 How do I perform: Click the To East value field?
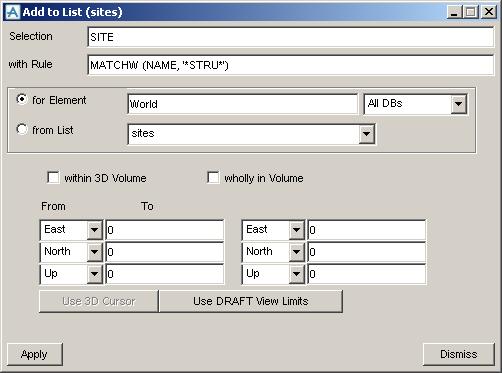click(367, 230)
